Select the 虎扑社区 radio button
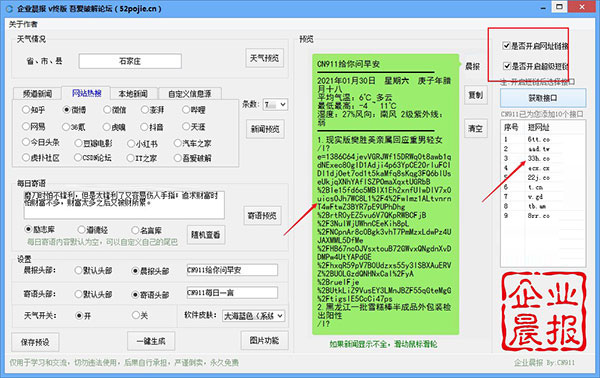 tap(41, 158)
